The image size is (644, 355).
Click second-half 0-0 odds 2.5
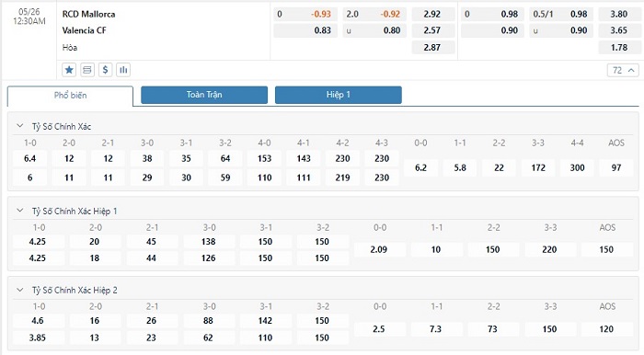point(379,329)
